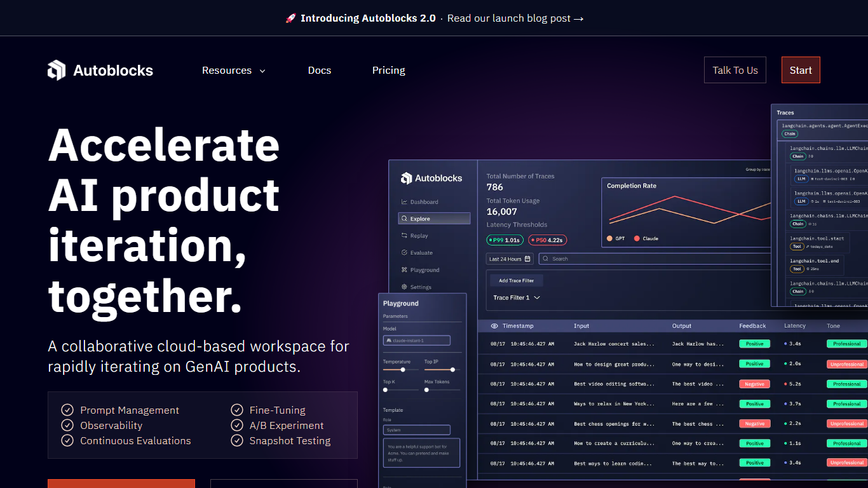This screenshot has width=868, height=488.
Task: Open the Docs navigation item
Action: tap(320, 71)
